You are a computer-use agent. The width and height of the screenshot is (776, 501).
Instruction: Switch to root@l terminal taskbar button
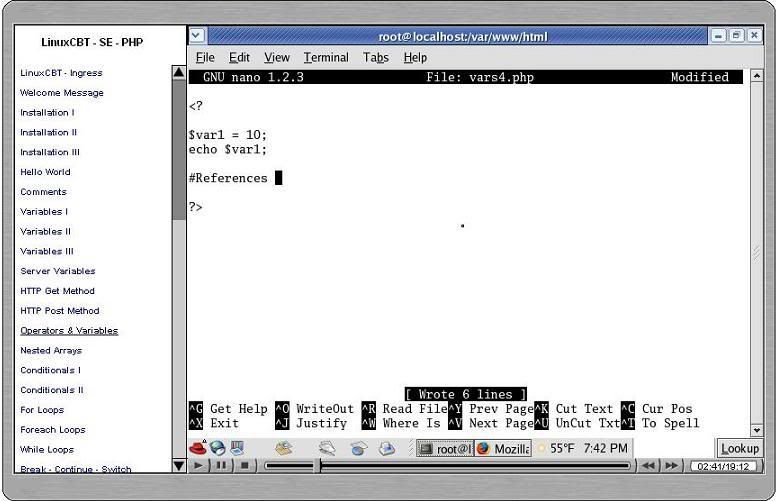pyautogui.click(x=445, y=449)
